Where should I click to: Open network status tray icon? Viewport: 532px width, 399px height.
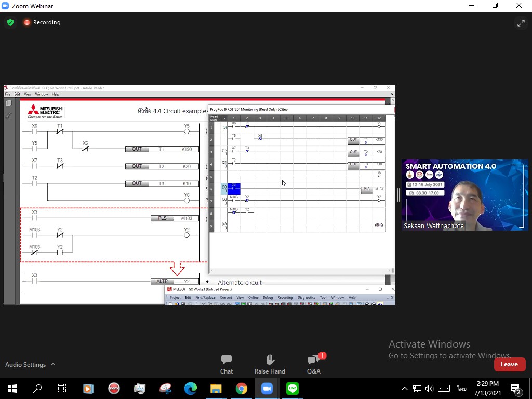click(x=417, y=389)
